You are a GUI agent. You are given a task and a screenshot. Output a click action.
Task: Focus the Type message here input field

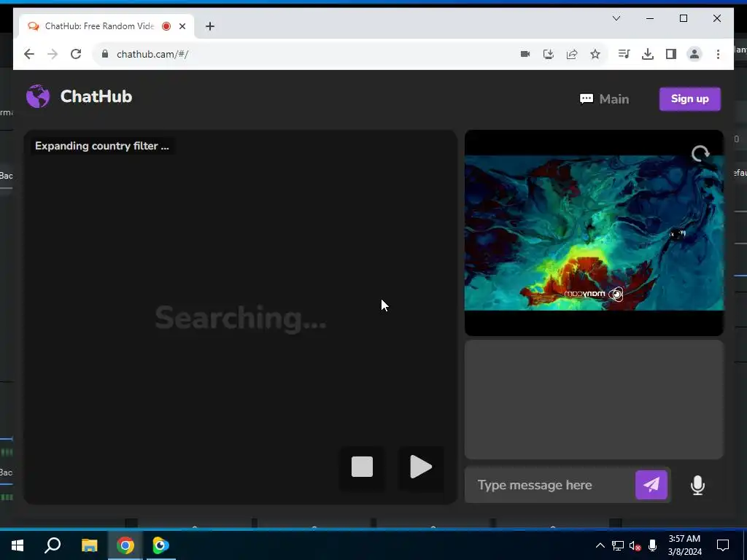tap(550, 485)
